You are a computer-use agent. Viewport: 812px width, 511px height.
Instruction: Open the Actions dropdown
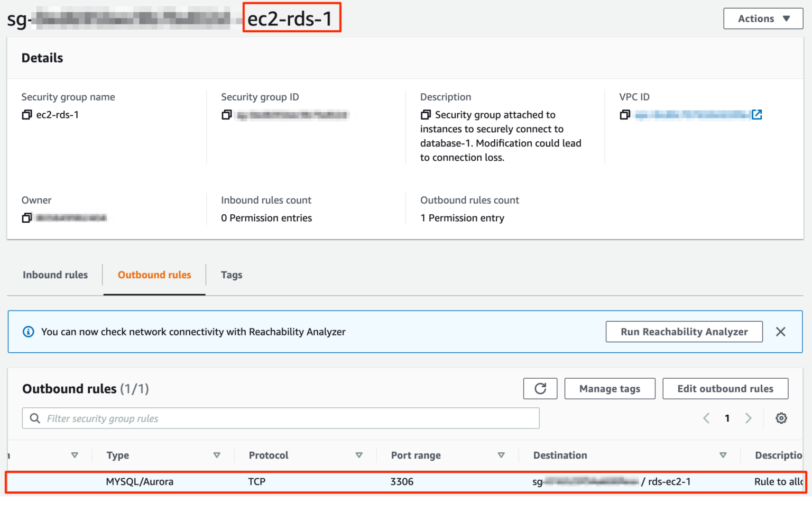tap(762, 18)
